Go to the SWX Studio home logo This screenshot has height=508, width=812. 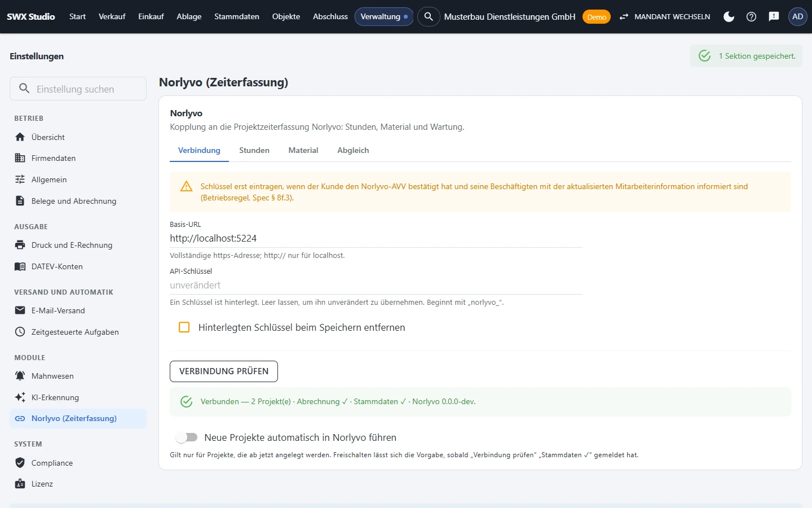31,16
